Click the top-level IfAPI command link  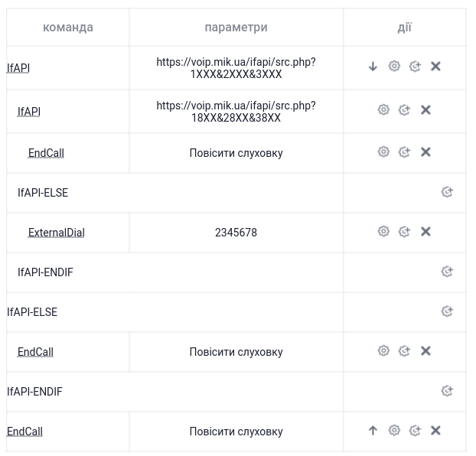coord(18,68)
